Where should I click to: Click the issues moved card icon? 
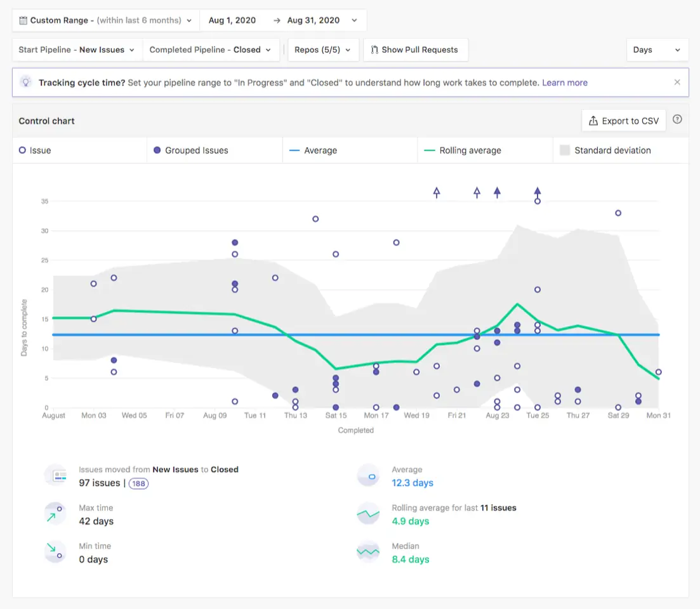tap(56, 476)
